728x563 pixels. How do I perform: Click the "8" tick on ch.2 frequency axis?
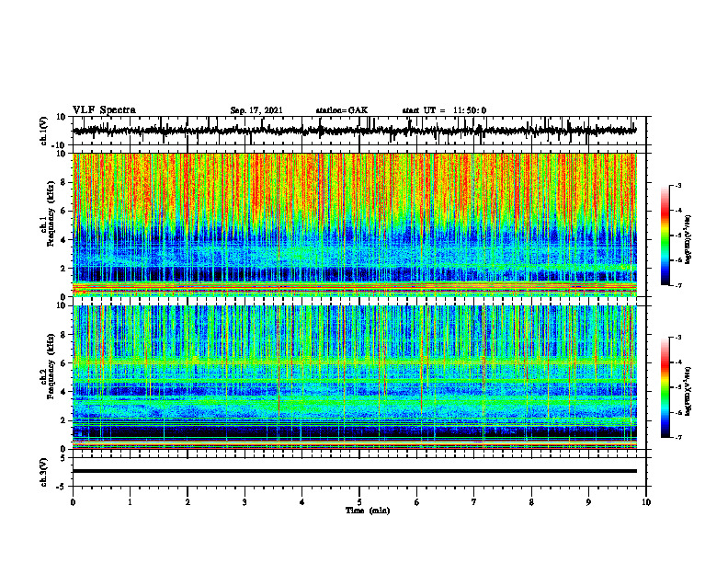tap(63, 335)
